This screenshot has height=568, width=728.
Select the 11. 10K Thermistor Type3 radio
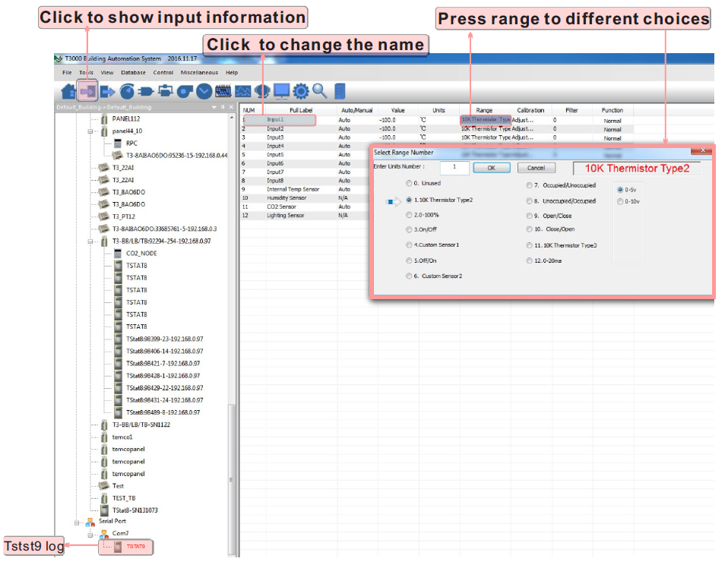click(x=530, y=245)
